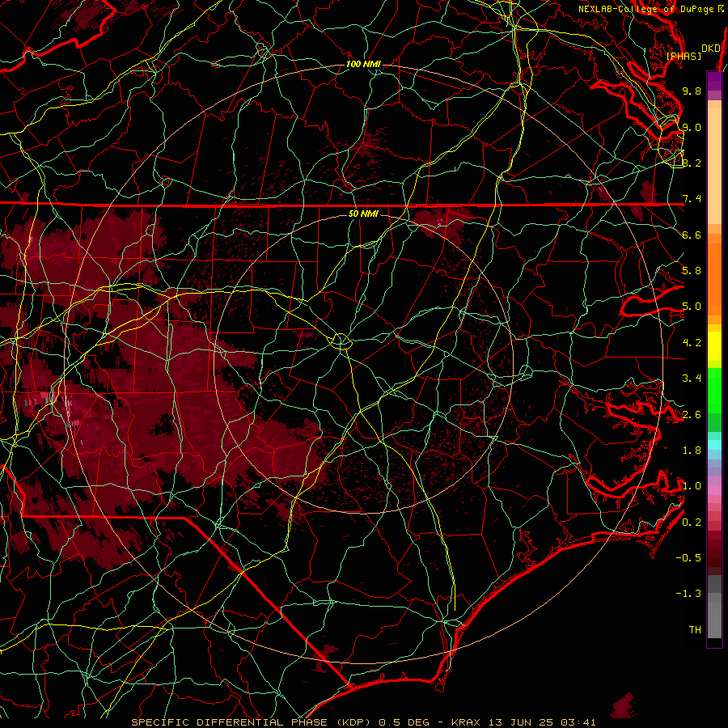Click the 3.4 scale value
The height and width of the screenshot is (728, 728).
(692, 379)
